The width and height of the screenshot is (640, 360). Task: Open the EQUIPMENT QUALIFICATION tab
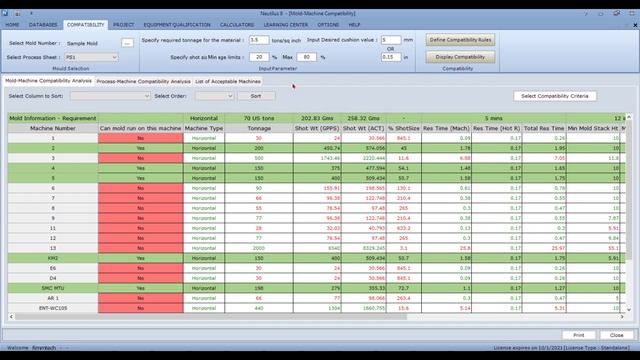[x=177, y=25]
